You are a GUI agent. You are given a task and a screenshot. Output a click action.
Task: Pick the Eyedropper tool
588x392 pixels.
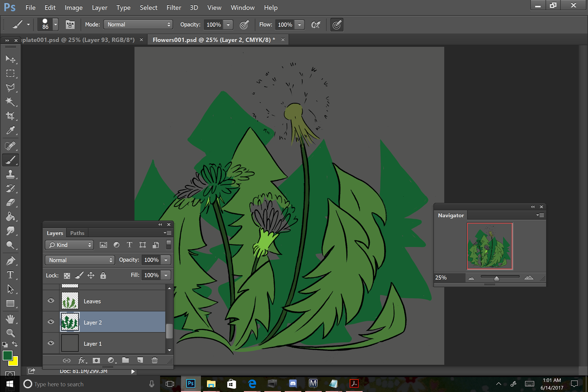pos(10,130)
